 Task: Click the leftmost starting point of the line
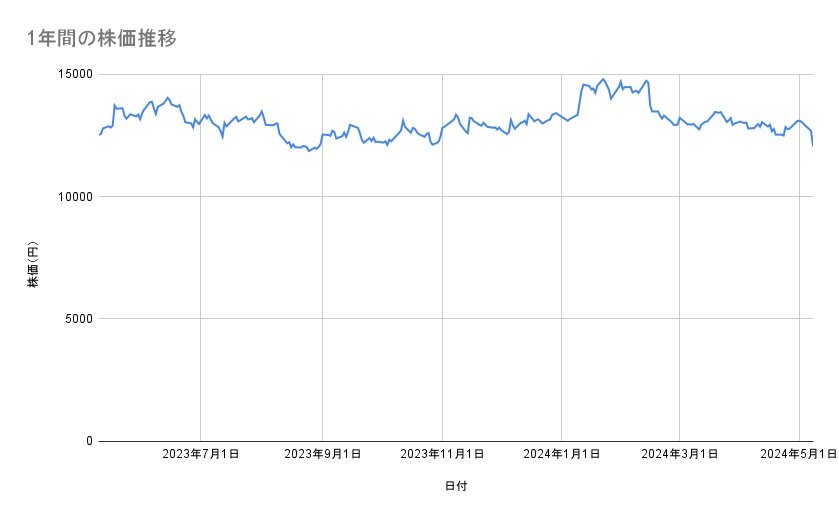[x=100, y=135]
